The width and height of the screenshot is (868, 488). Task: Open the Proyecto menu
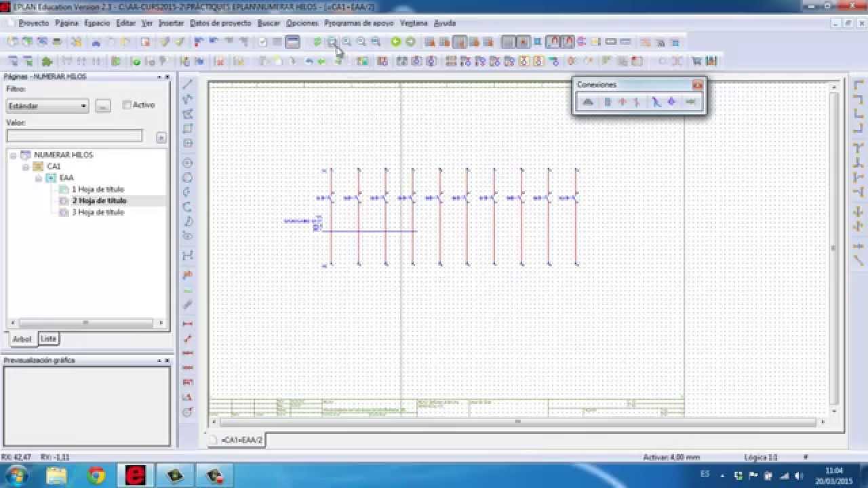click(x=33, y=23)
